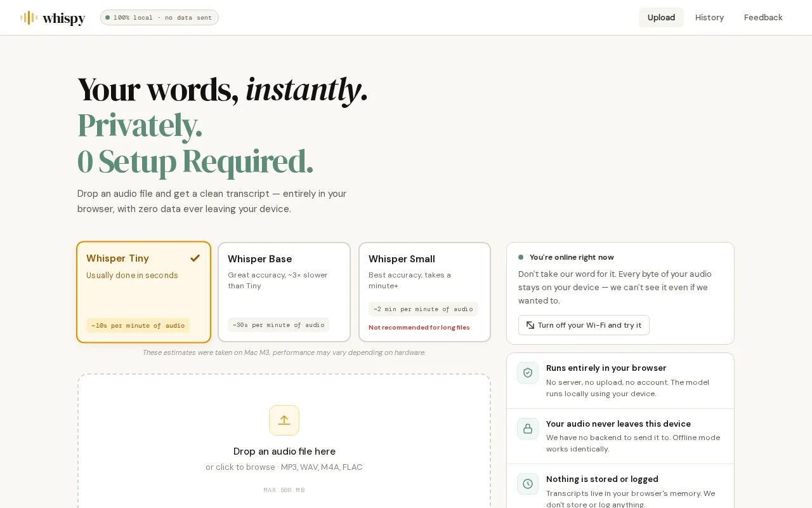812x508 pixels.
Task: Click the whispy waveform logo icon
Action: (29, 18)
